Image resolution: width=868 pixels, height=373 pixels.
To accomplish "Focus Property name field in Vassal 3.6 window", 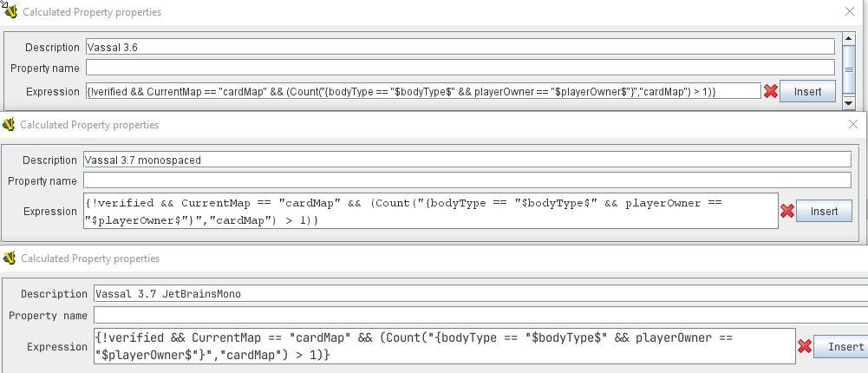I will [460, 68].
